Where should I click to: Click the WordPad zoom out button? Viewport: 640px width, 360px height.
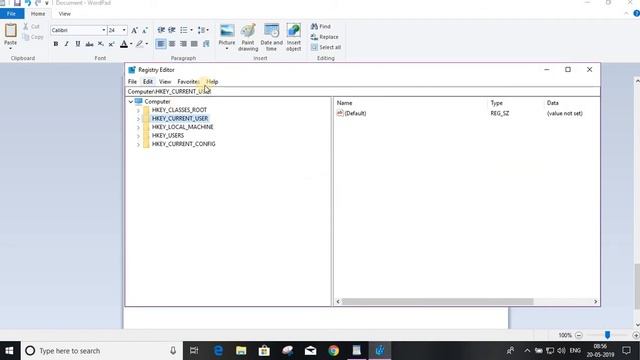point(579,335)
